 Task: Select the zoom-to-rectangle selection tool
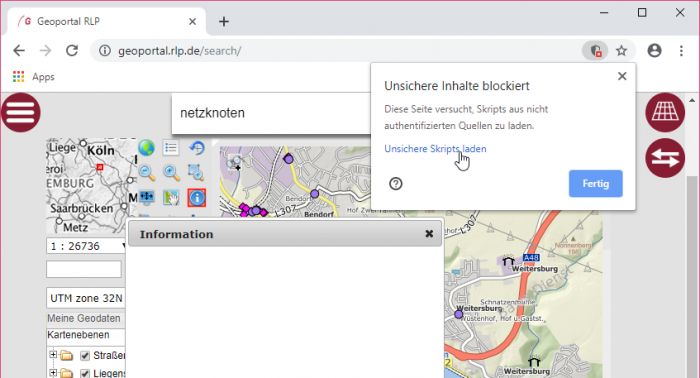[x=196, y=173]
